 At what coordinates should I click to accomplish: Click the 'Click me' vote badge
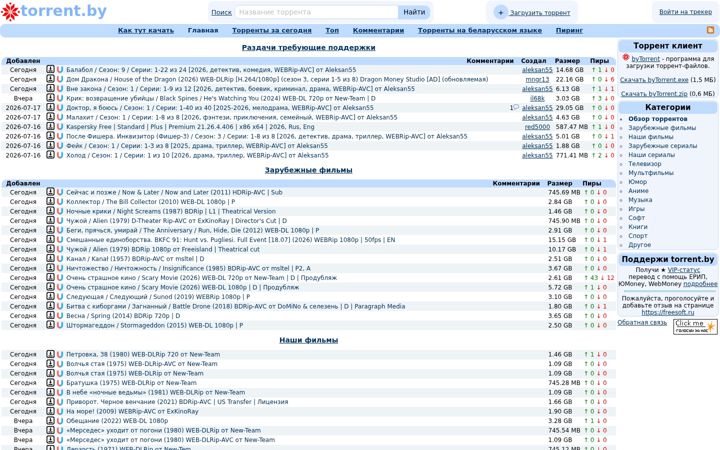click(x=695, y=326)
